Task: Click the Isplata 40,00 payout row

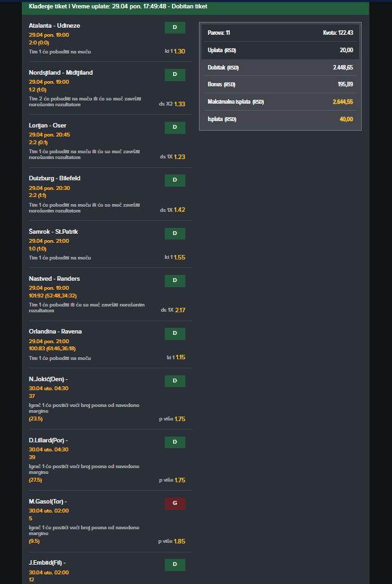Action: (280, 119)
